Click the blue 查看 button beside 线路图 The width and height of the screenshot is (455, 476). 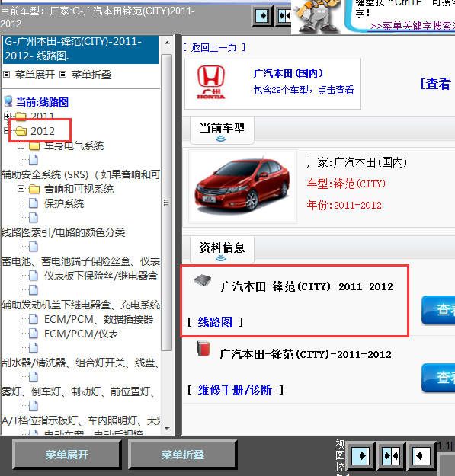[x=438, y=310]
